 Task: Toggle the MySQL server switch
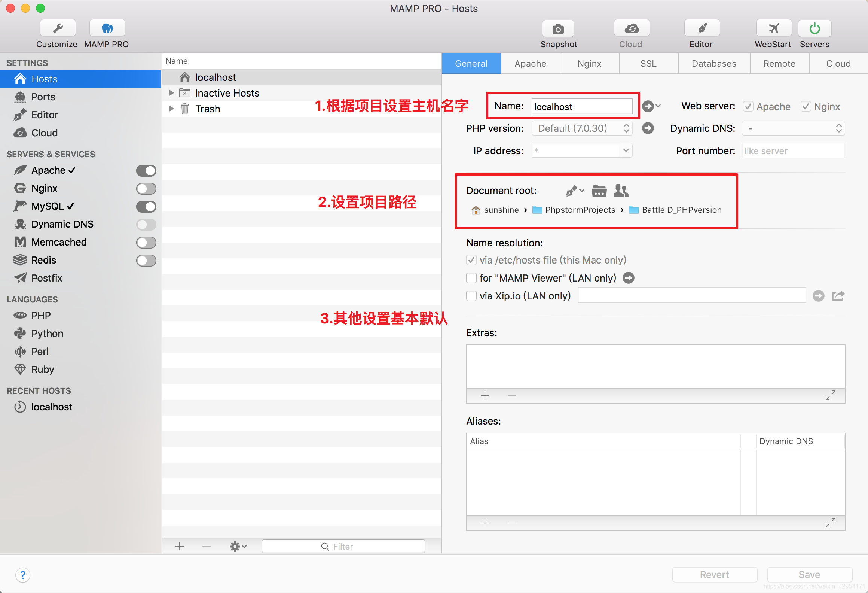click(x=146, y=207)
